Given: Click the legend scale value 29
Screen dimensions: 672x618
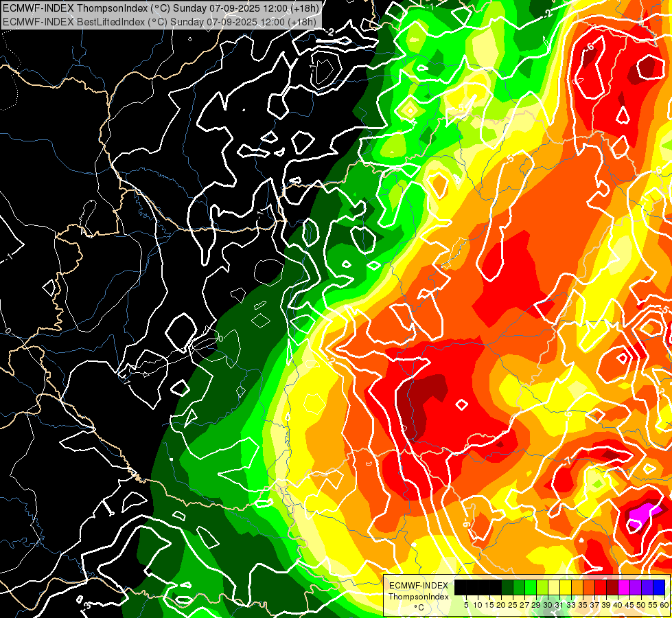Looking at the screenshot, I should click(x=536, y=605).
